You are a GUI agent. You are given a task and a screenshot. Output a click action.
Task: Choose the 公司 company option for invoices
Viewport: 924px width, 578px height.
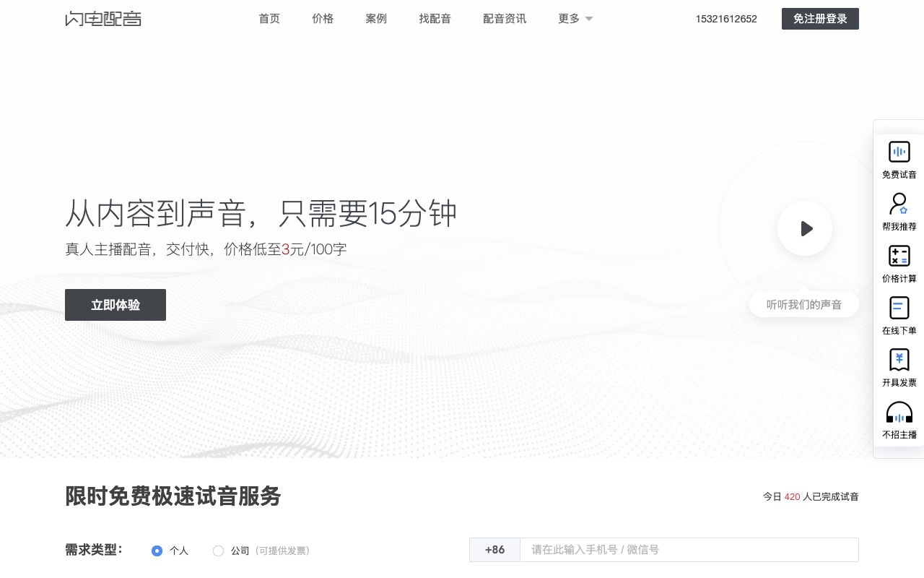[x=219, y=551]
